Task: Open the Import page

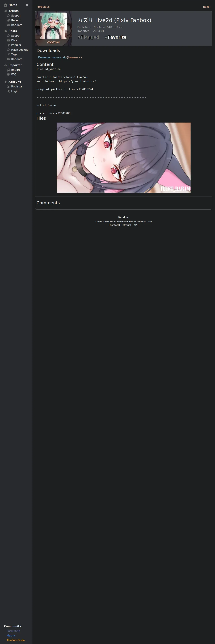Action: pyautogui.click(x=16, y=70)
